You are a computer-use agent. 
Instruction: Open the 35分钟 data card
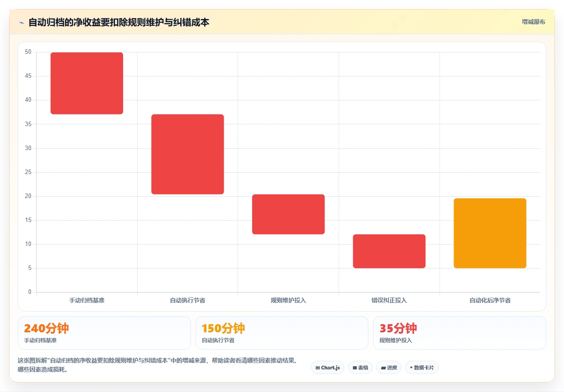[x=459, y=333]
